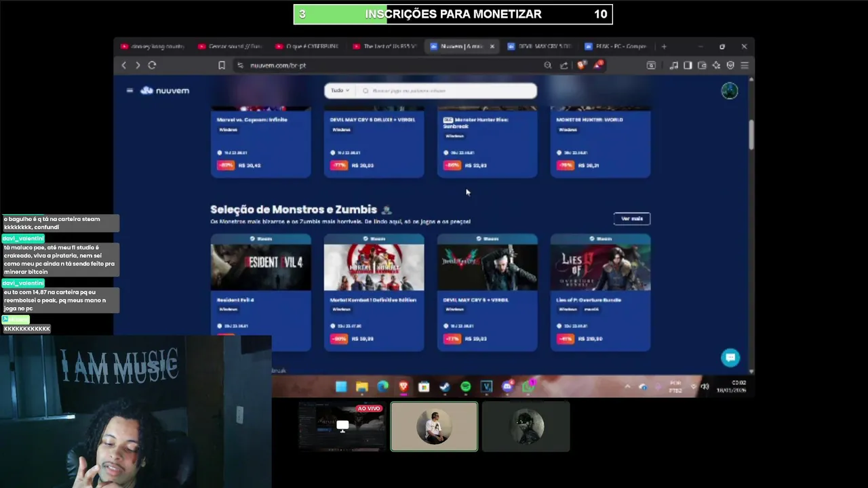Open Steam from taskbar
Image resolution: width=868 pixels, height=488 pixels.
(445, 386)
